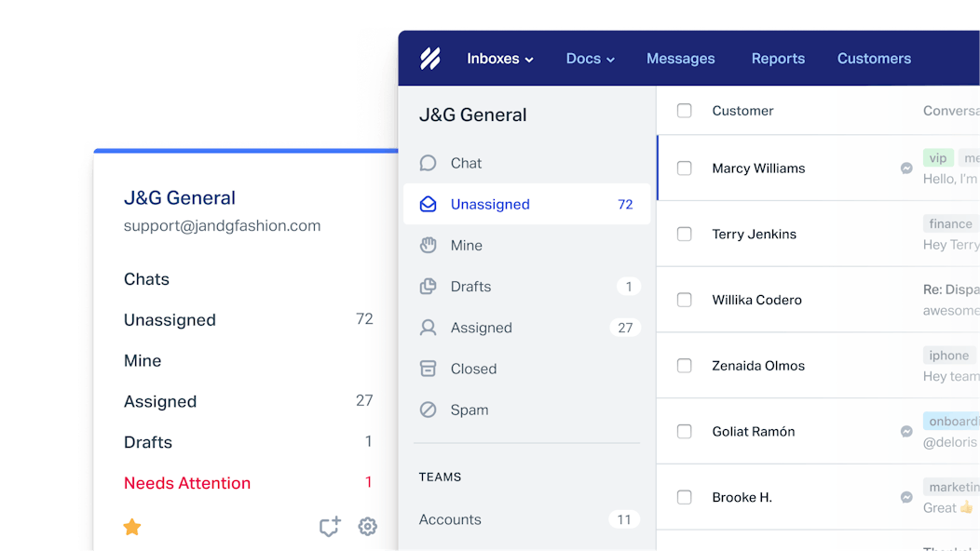Viewport: 980px width, 551px height.
Task: Click the TEAMS section heading
Action: coord(440,477)
